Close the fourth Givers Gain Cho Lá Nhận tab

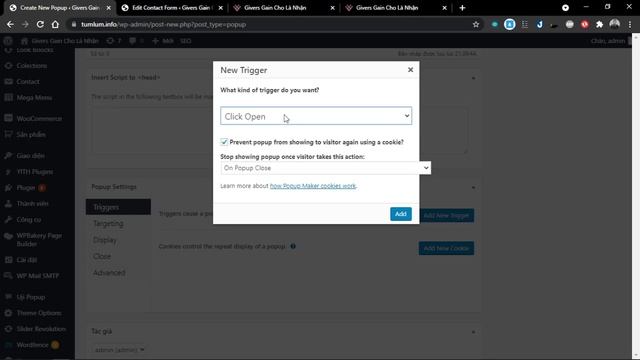point(444,8)
